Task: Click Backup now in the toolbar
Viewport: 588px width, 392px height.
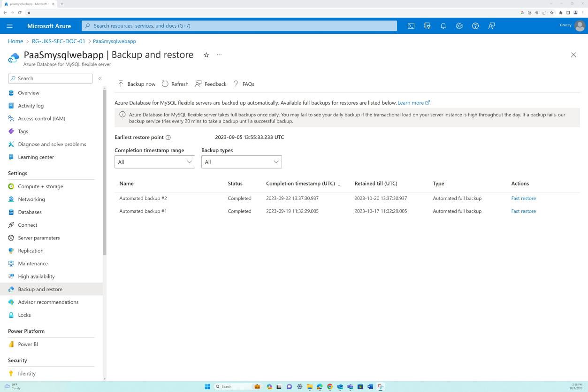Action: click(x=137, y=84)
